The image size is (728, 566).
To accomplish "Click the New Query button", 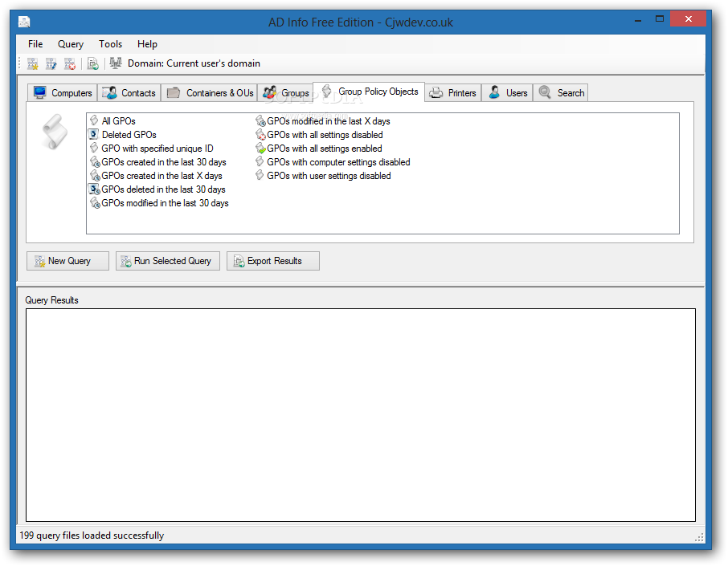I will (67, 261).
